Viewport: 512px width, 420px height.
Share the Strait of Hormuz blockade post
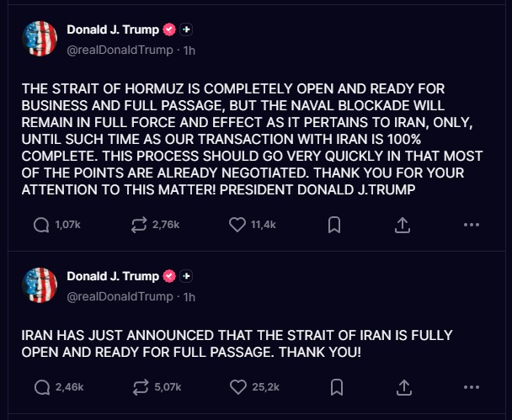click(x=403, y=225)
